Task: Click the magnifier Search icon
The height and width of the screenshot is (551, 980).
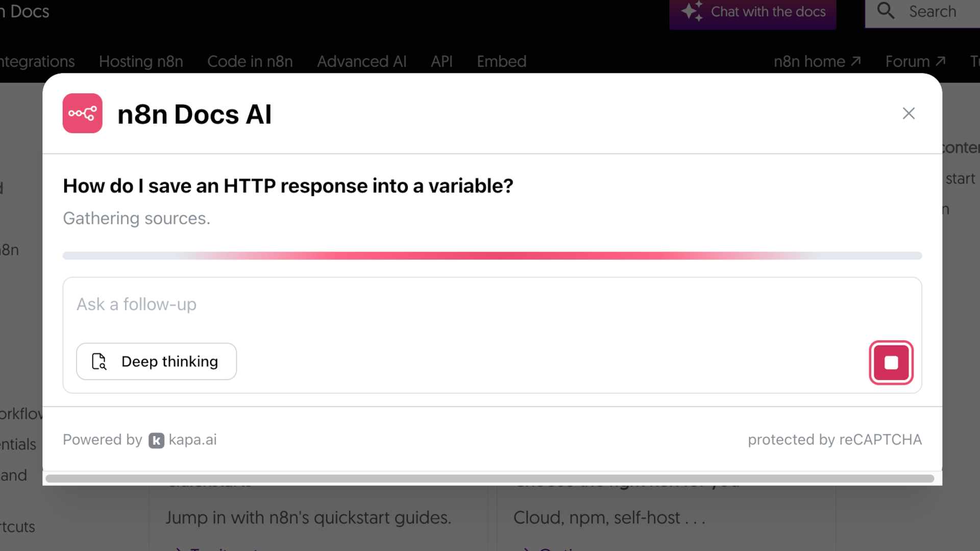Action: (886, 11)
